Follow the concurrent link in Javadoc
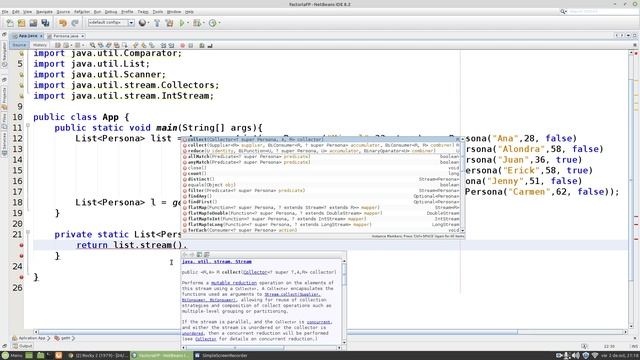 318,322
